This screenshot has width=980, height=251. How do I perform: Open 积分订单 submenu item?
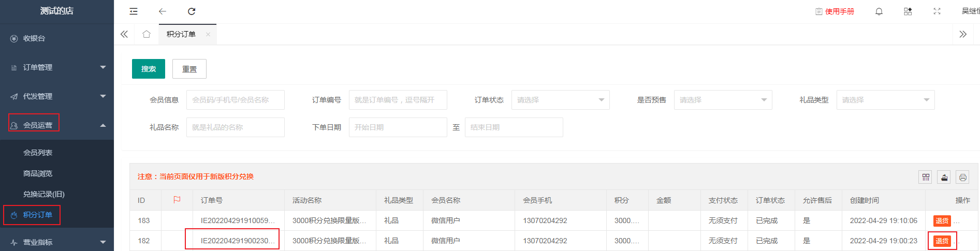point(38,215)
